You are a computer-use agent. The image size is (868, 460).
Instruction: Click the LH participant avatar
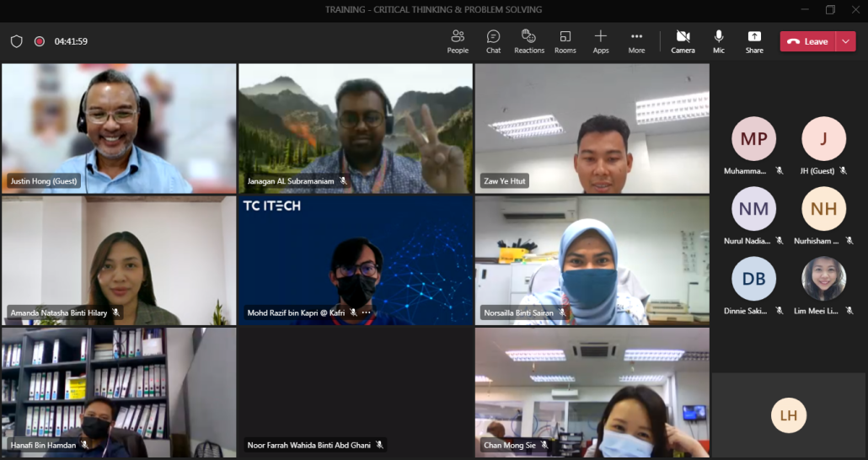tap(788, 415)
